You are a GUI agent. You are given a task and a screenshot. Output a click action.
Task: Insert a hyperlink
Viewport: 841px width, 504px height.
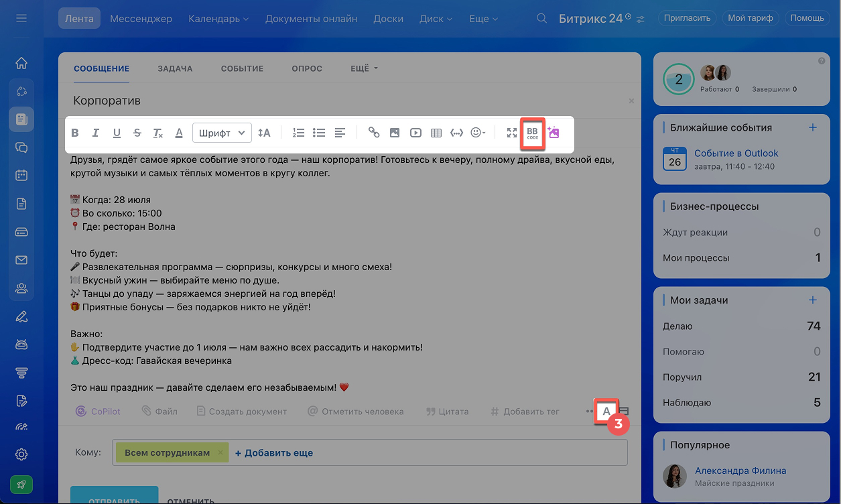click(374, 133)
